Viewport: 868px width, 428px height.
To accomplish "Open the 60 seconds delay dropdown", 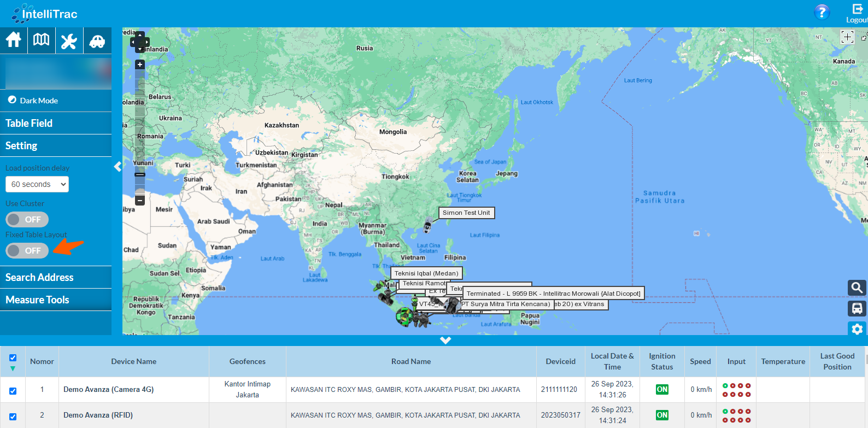I will pyautogui.click(x=37, y=184).
